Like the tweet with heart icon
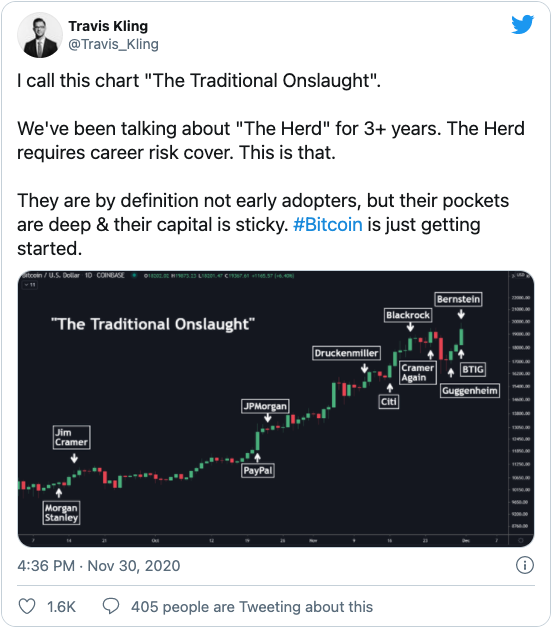This screenshot has height=628, width=553. tap(27, 606)
